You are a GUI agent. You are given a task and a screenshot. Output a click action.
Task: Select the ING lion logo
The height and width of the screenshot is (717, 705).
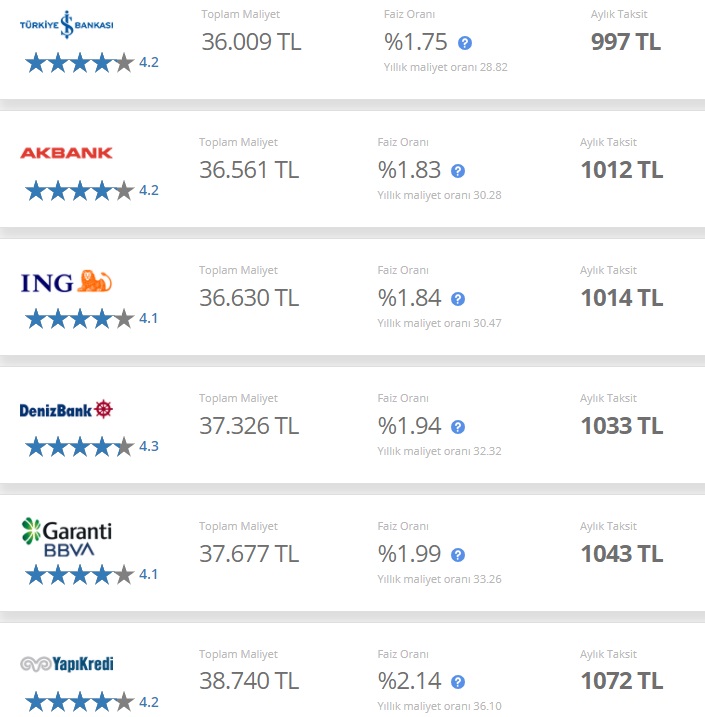point(66,282)
